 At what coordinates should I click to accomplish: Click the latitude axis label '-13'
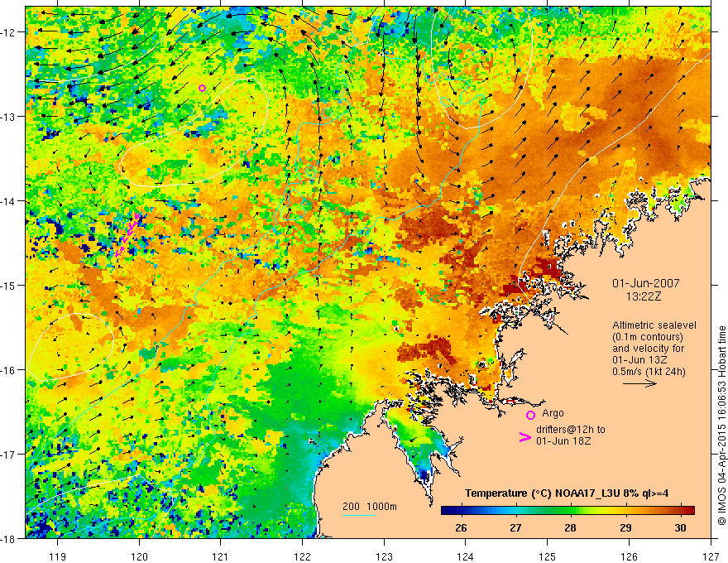8,116
